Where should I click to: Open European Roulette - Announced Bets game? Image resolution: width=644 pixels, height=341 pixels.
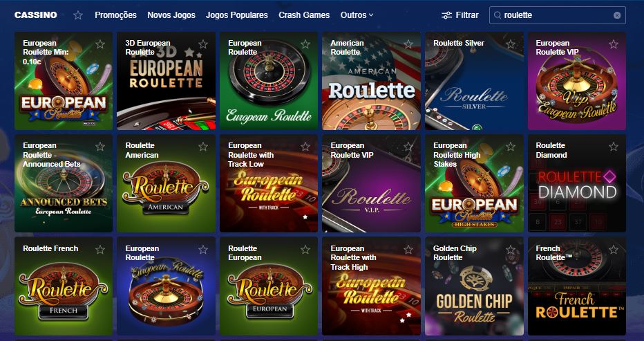click(64, 183)
